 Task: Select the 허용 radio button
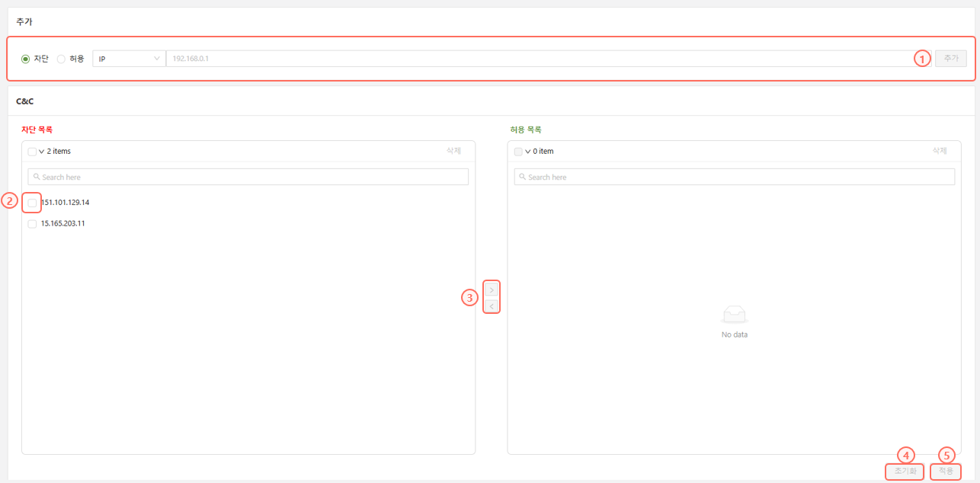click(61, 59)
